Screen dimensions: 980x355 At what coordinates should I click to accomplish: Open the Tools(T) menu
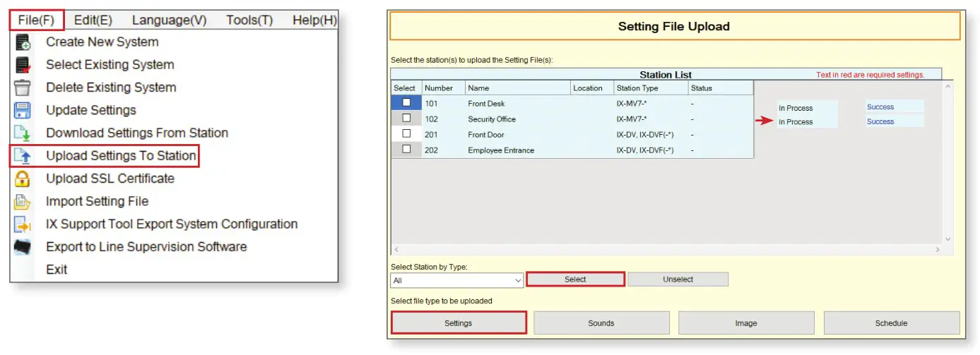[x=249, y=20]
